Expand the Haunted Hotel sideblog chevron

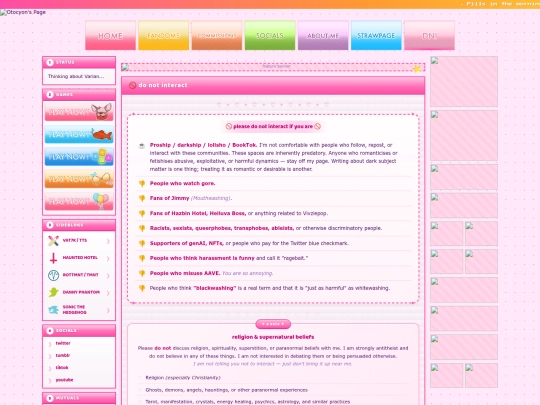point(108,258)
